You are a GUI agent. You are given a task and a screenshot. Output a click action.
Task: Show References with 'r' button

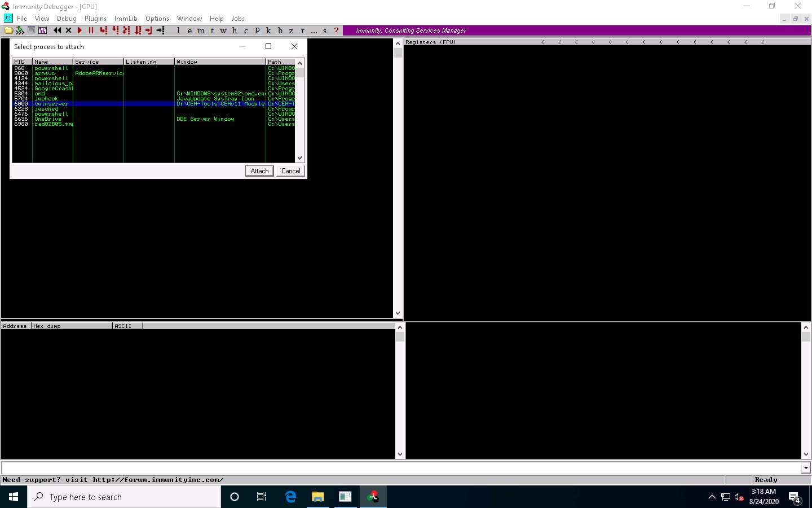(303, 30)
